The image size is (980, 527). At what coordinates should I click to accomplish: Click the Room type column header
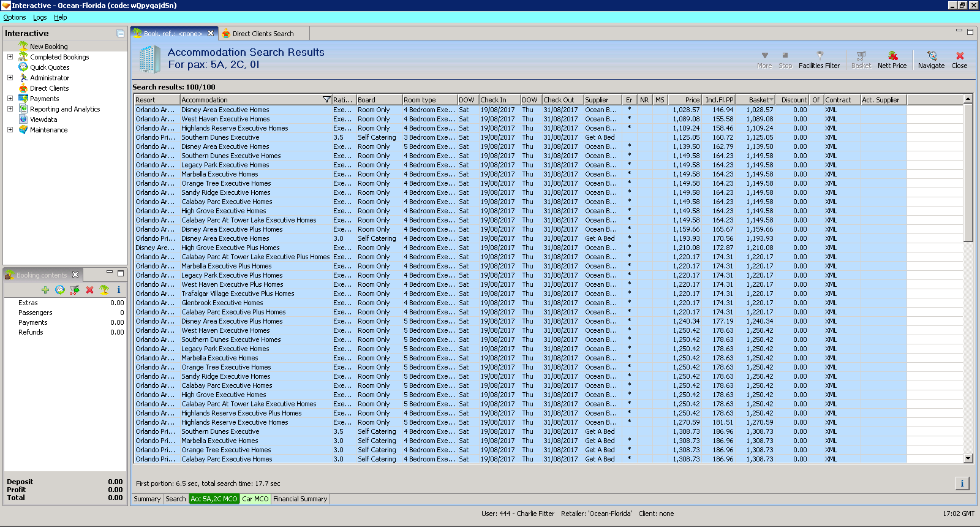(x=430, y=100)
